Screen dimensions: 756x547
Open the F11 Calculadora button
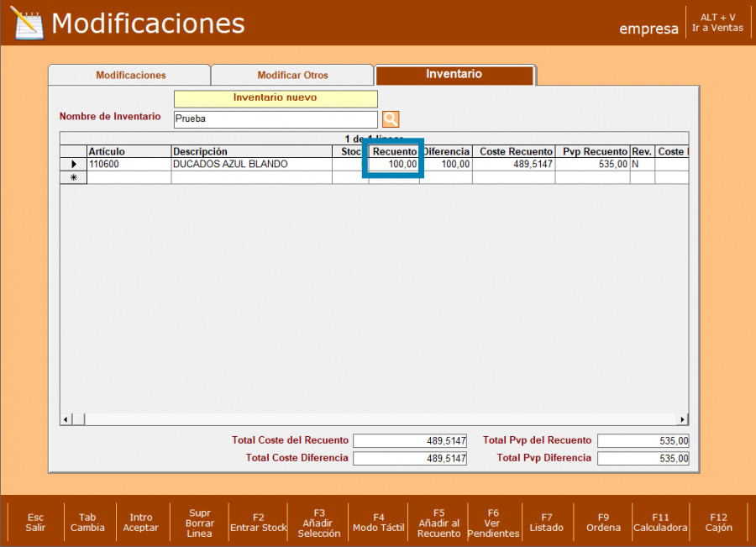(660, 523)
